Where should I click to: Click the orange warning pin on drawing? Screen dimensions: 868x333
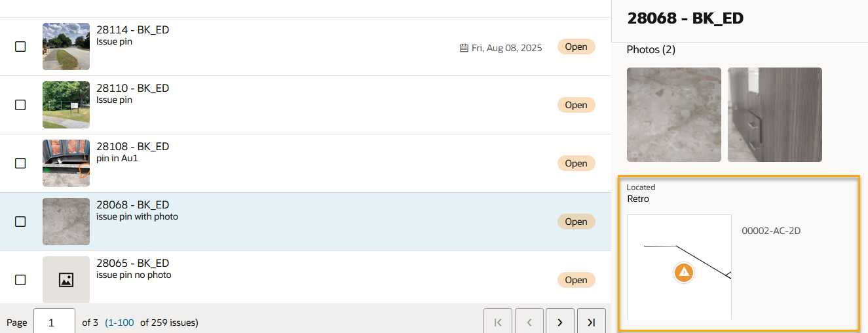tap(684, 271)
